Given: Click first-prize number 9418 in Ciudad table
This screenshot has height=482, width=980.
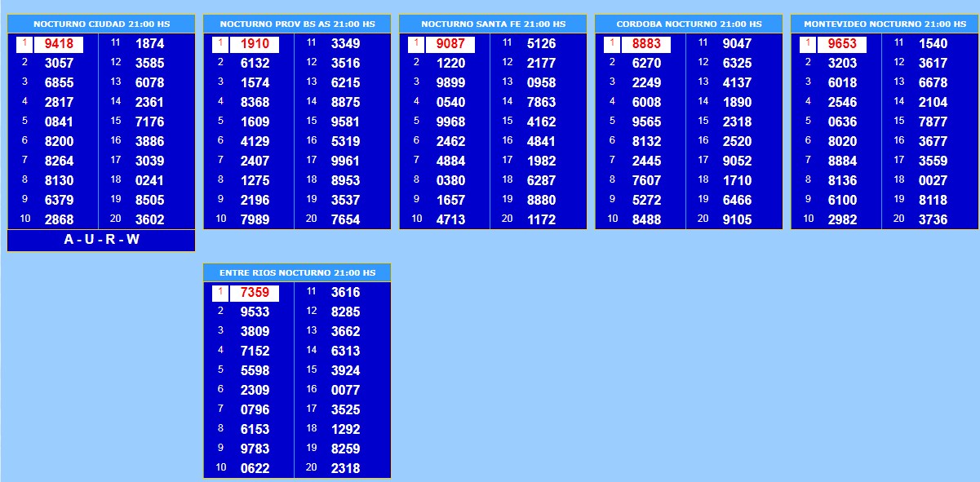Looking at the screenshot, I should click(x=59, y=44).
